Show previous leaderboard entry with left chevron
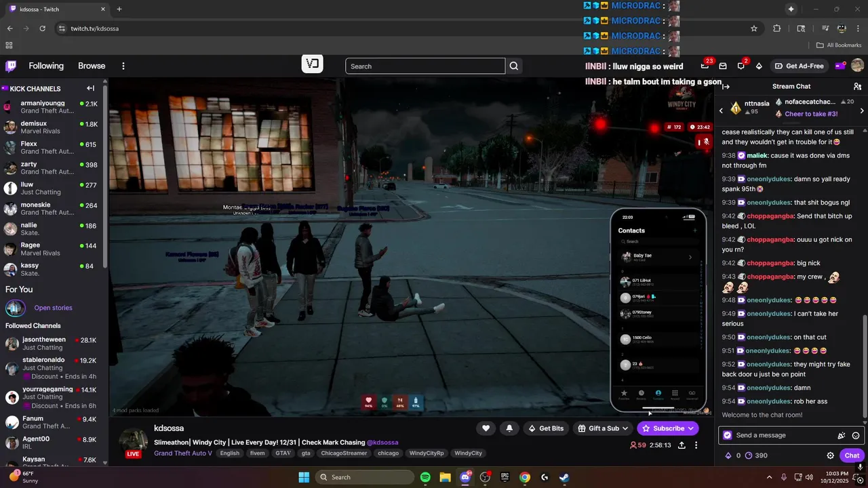The width and height of the screenshot is (868, 488). tap(721, 110)
